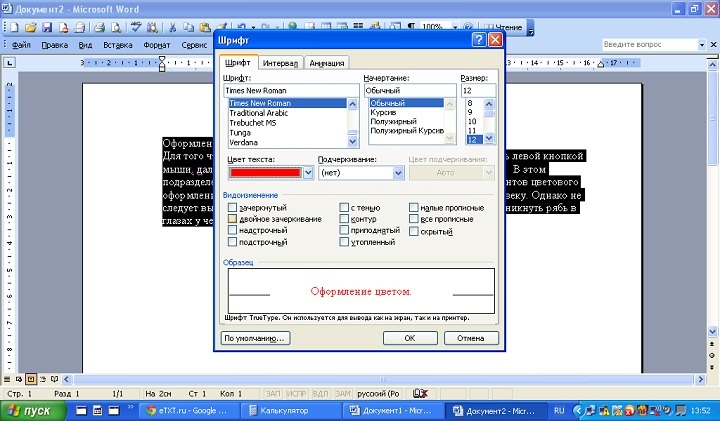Create a new blank document from the toolbar

pos(14,28)
